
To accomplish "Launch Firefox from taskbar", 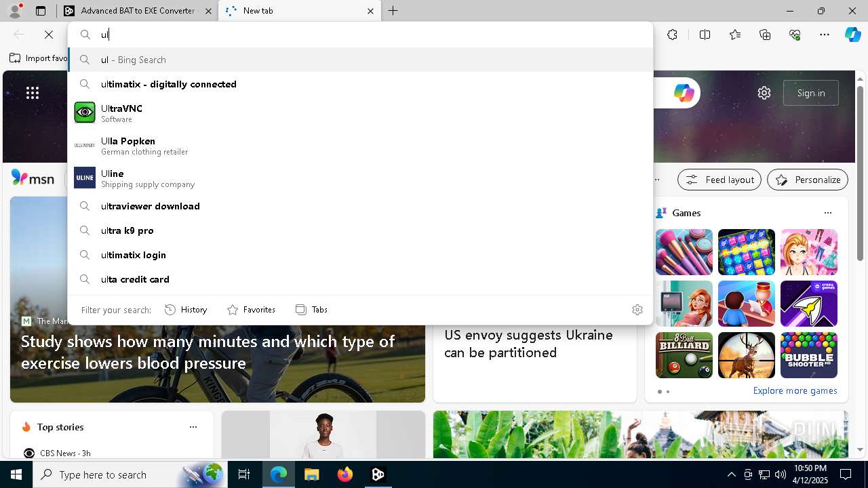I will click(x=344, y=474).
